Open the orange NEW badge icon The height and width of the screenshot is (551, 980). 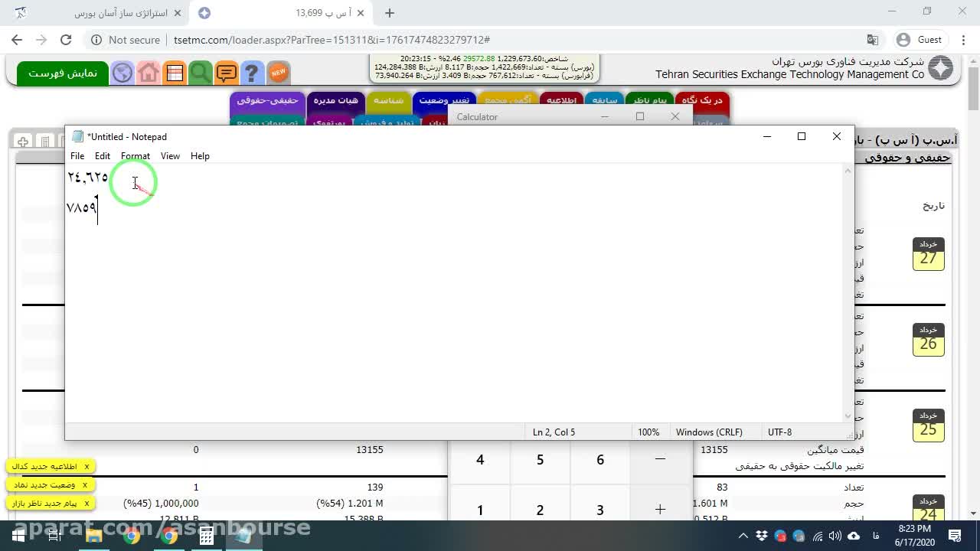[278, 73]
